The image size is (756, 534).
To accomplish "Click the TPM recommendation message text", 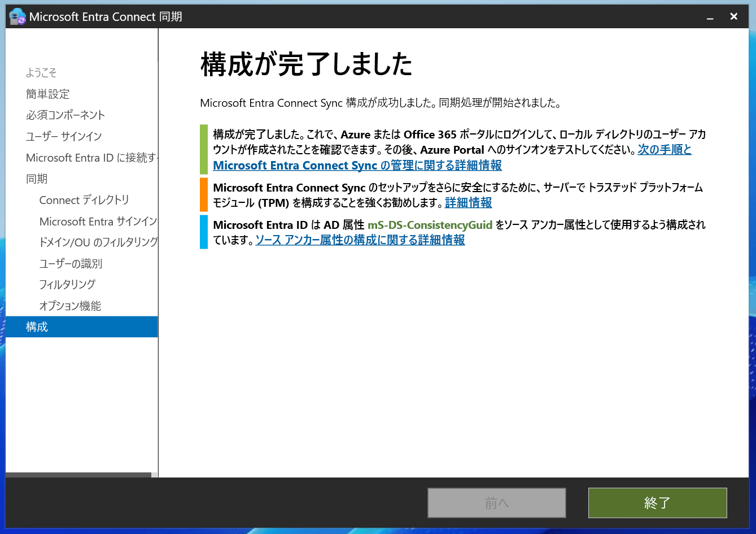I will pyautogui.click(x=458, y=195).
